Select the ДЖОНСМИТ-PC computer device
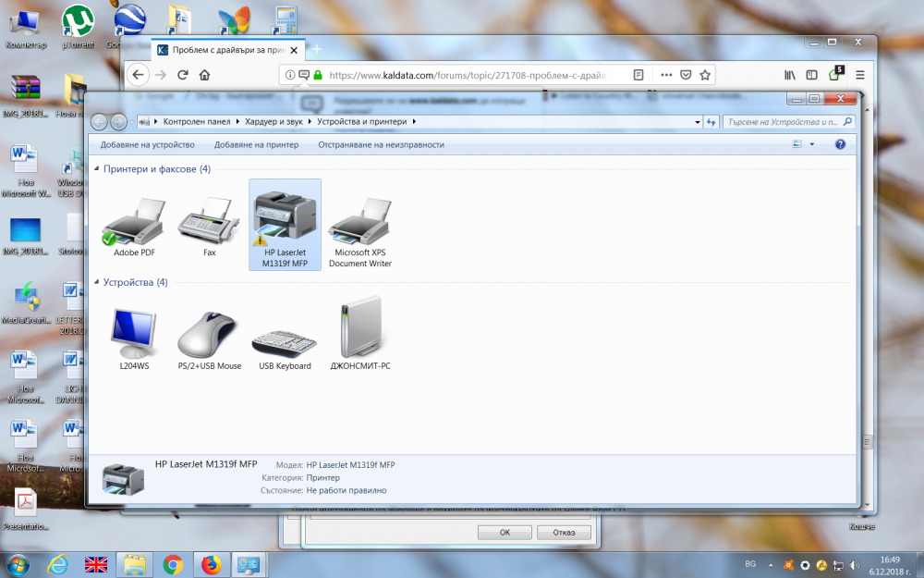The width and height of the screenshot is (924, 578). pos(360,334)
